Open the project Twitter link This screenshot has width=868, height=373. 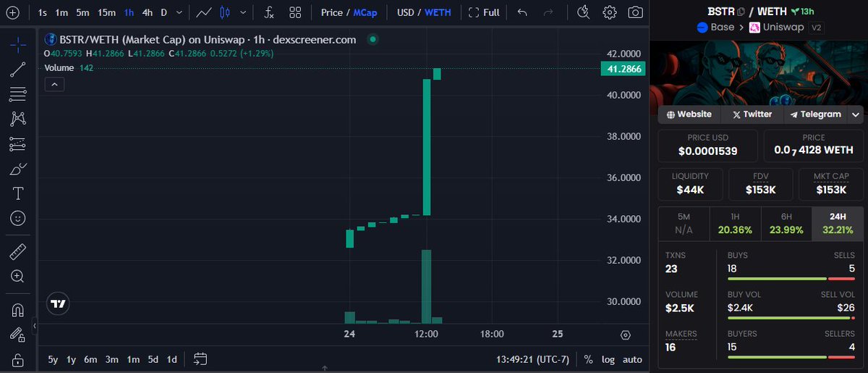coord(752,114)
